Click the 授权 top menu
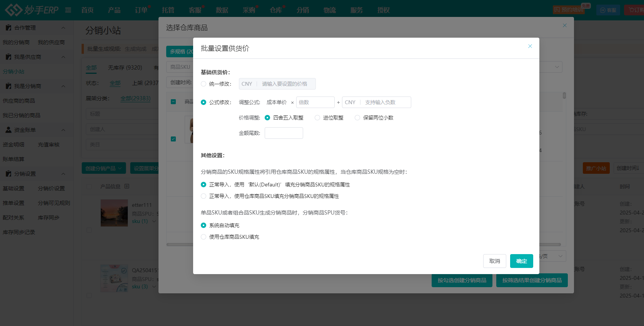 tap(384, 10)
